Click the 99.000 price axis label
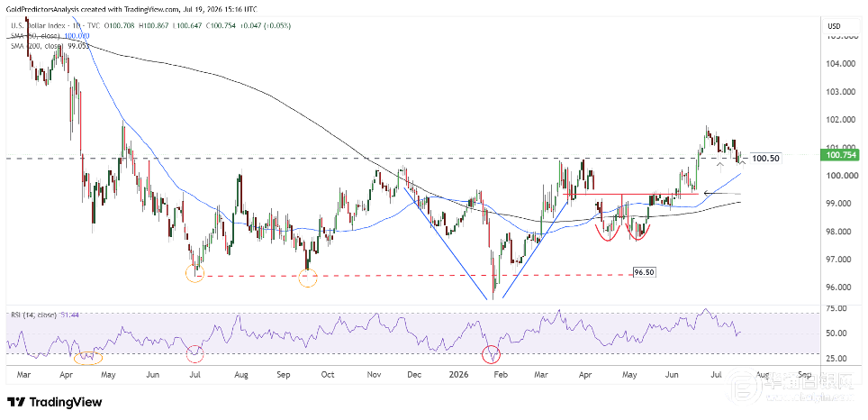Screen dimensions: 868x420 point(840,204)
